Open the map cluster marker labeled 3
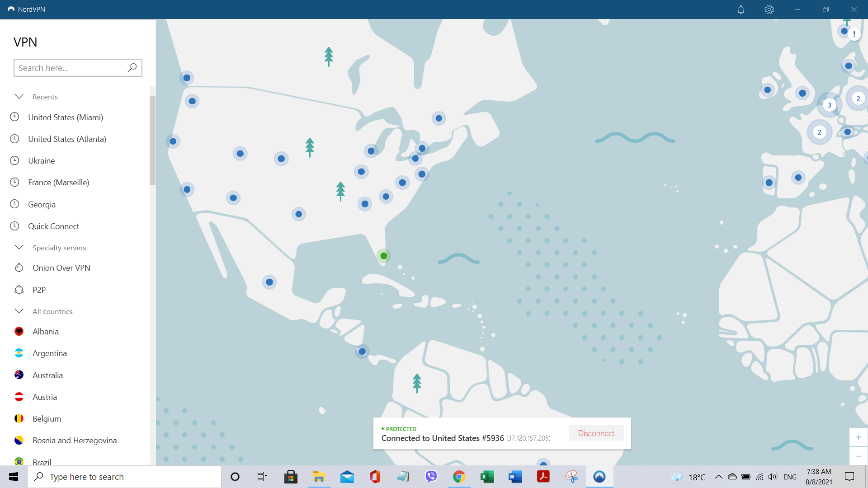Image resolution: width=868 pixels, height=488 pixels. (829, 105)
